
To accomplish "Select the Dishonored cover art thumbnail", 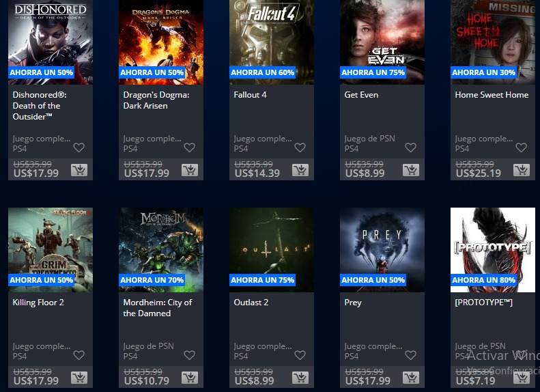I will [51, 42].
